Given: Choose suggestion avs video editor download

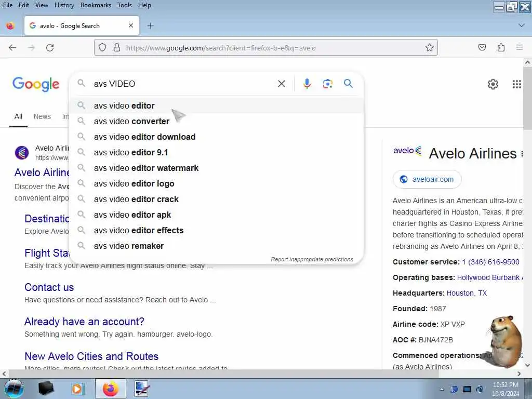Looking at the screenshot, I should pos(217,137).
